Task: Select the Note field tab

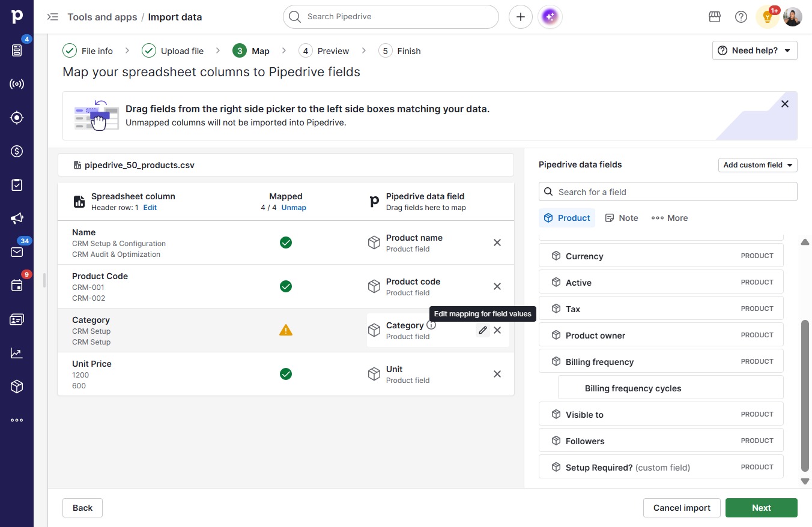Action: coord(622,218)
